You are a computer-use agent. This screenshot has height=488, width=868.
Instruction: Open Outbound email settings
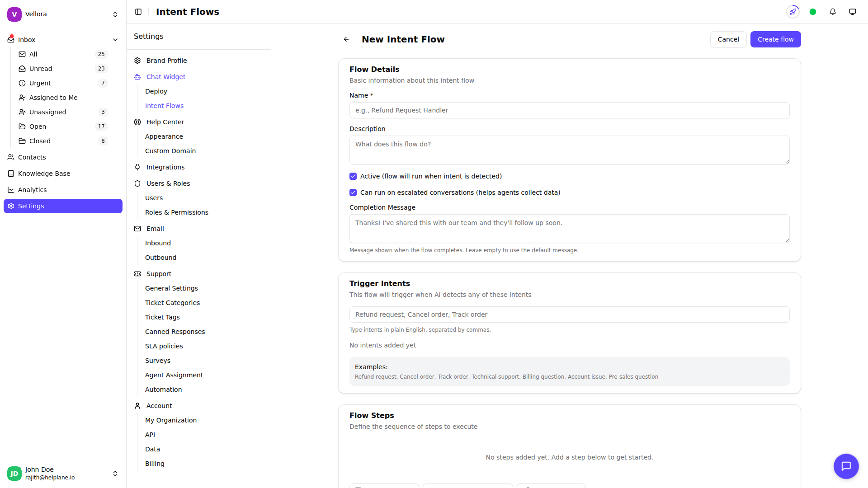click(x=160, y=258)
